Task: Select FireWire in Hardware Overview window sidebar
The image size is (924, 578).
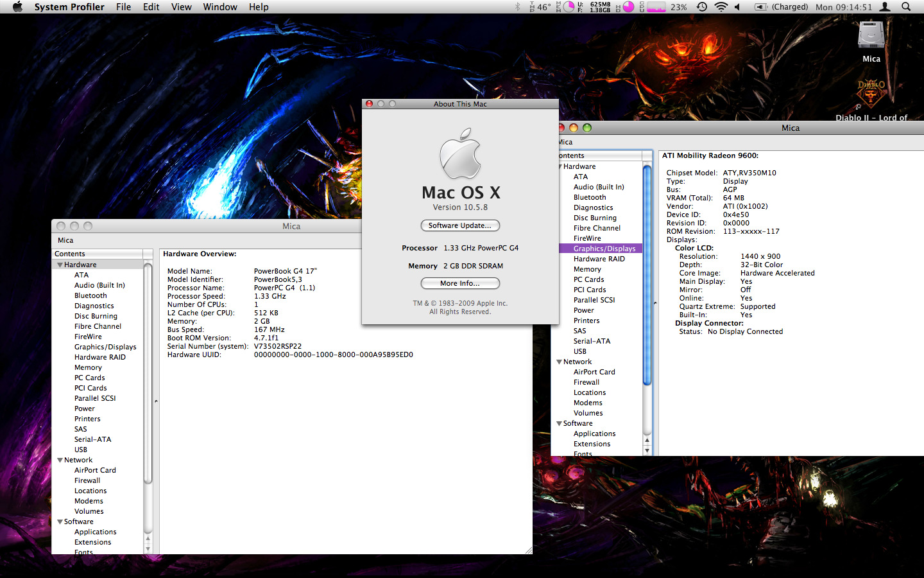Action: click(88, 337)
